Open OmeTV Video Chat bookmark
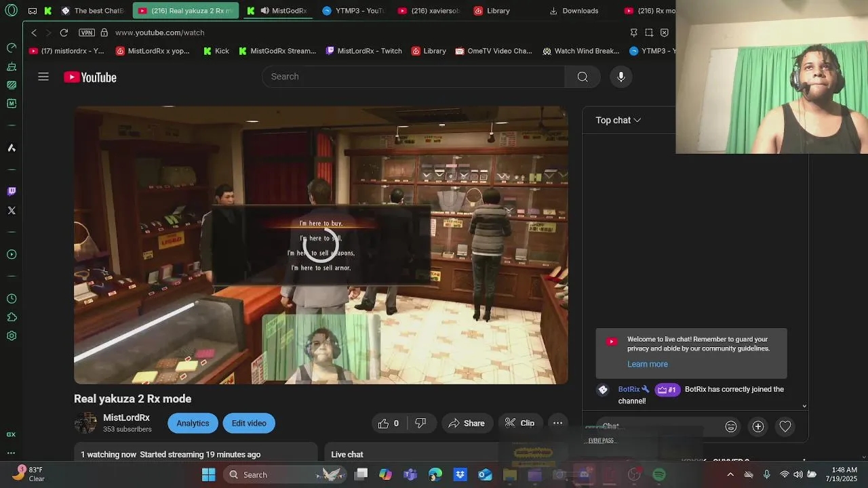Image resolution: width=868 pixels, height=488 pixels. point(494,51)
